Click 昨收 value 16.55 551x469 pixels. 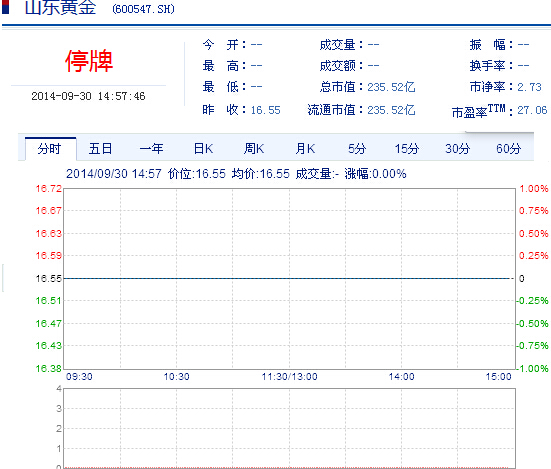coord(265,110)
